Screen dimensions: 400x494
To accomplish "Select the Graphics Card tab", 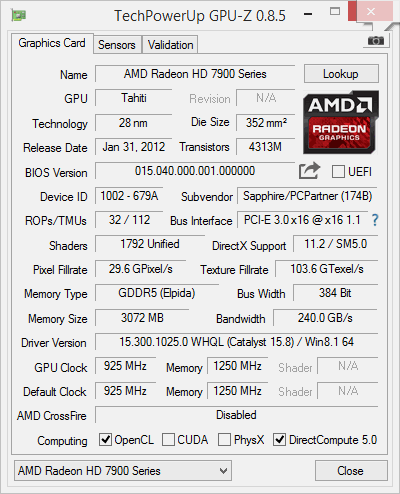I will click(52, 43).
